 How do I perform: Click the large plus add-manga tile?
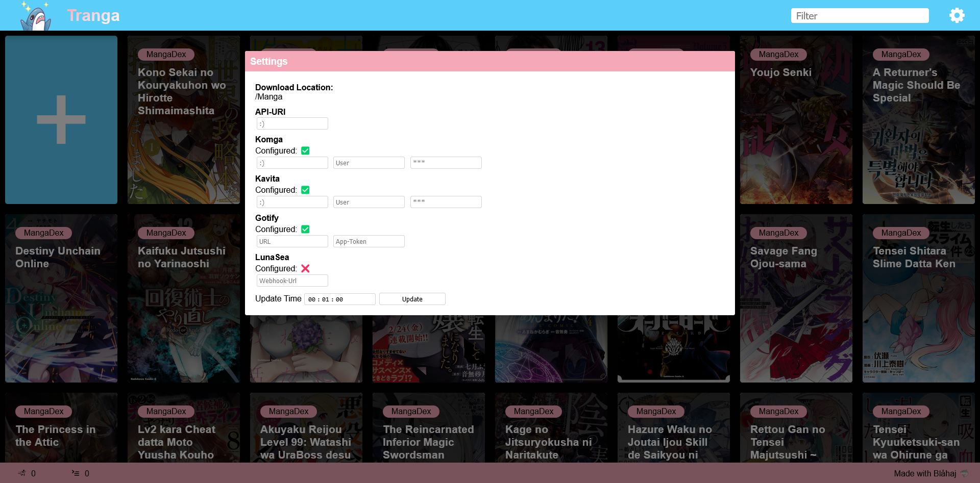[x=61, y=120]
